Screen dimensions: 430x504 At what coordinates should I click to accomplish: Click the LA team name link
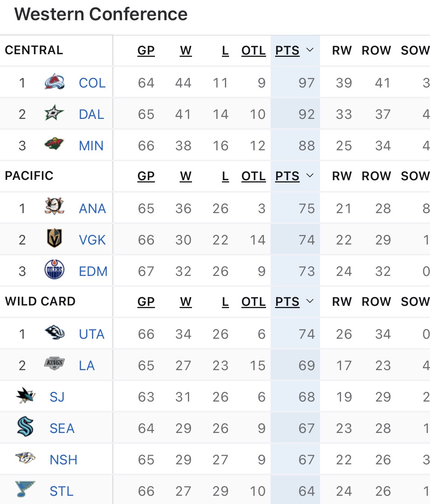[x=86, y=365]
